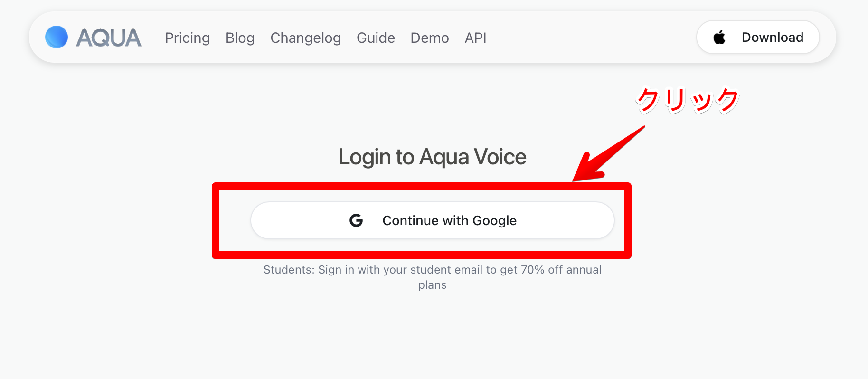View the Demo page
This screenshot has height=379, width=868.
click(429, 38)
